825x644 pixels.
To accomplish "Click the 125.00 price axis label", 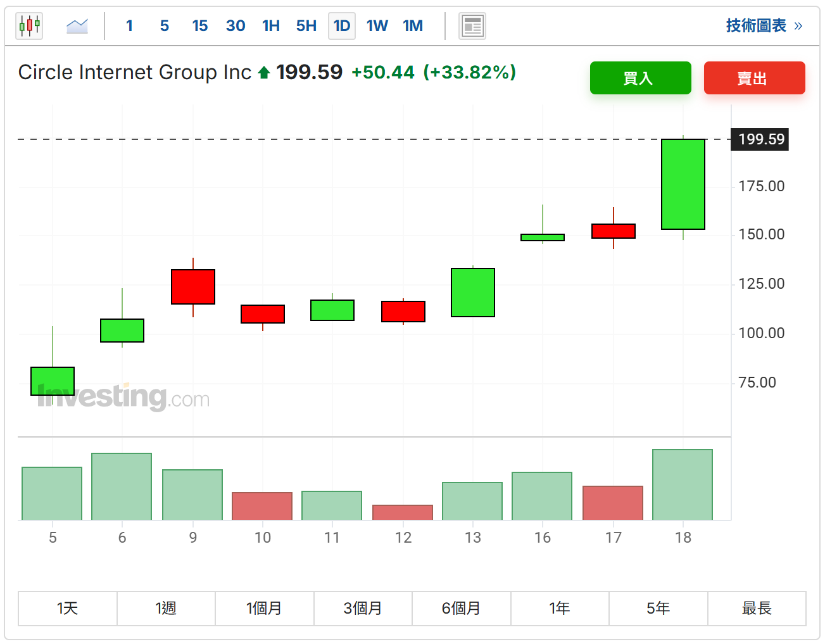I will coord(761,284).
